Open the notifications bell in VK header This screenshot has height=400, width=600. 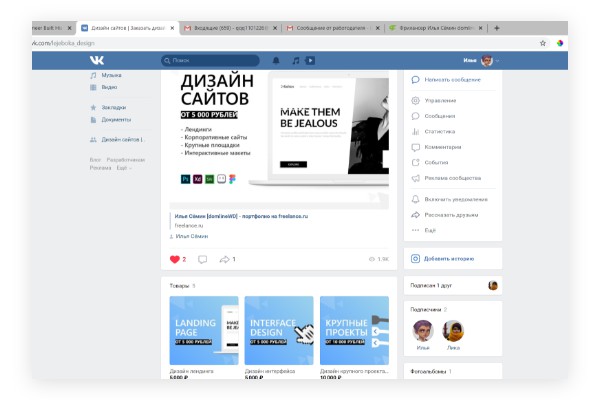pos(276,60)
